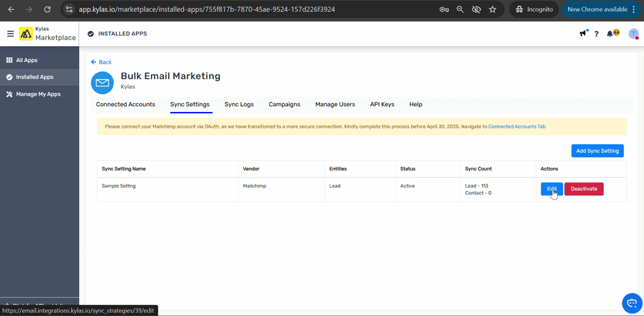Click the site info icon in address bar
The width and height of the screenshot is (644, 316).
coord(69,9)
